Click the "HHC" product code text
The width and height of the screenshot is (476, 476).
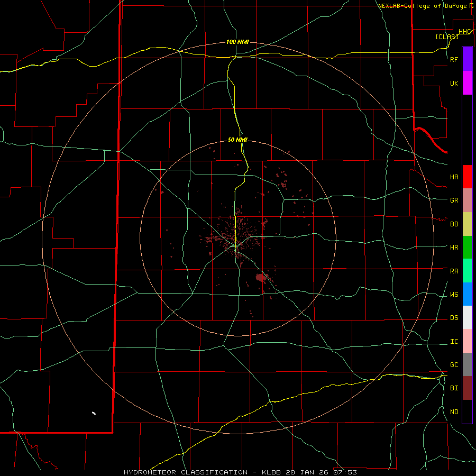[464, 32]
